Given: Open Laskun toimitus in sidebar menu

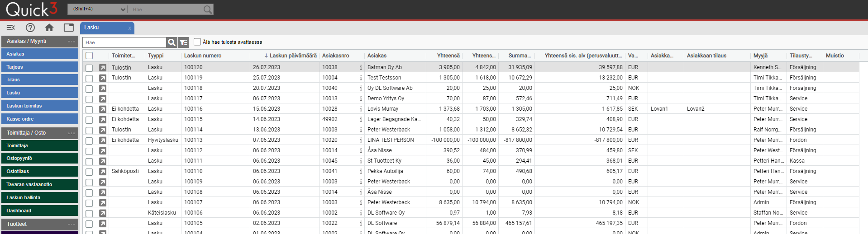Looking at the screenshot, I should [x=40, y=106].
